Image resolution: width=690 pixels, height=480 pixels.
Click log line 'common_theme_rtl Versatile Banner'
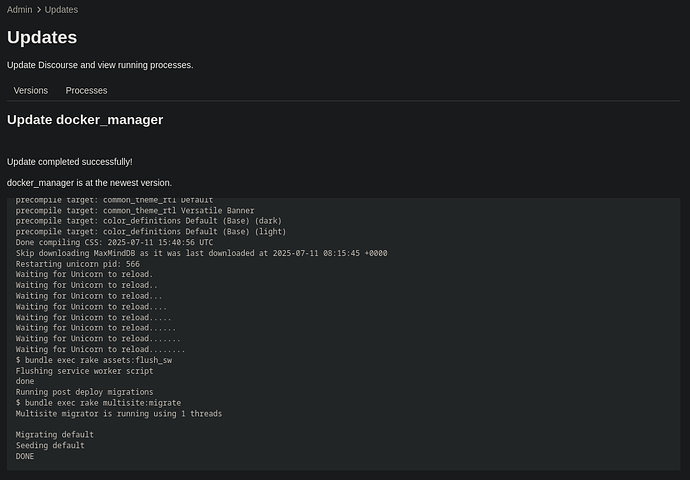(135, 210)
